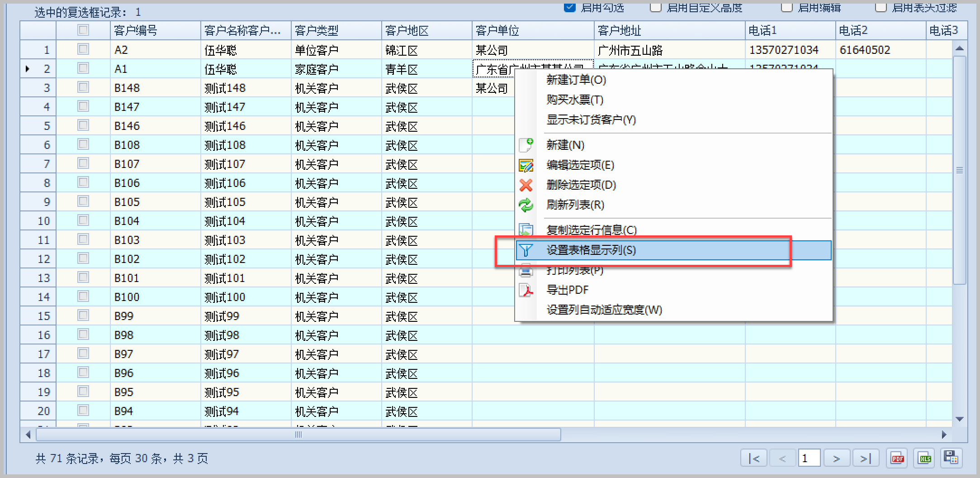Go to last page button
This screenshot has width=980, height=478.
click(865, 459)
